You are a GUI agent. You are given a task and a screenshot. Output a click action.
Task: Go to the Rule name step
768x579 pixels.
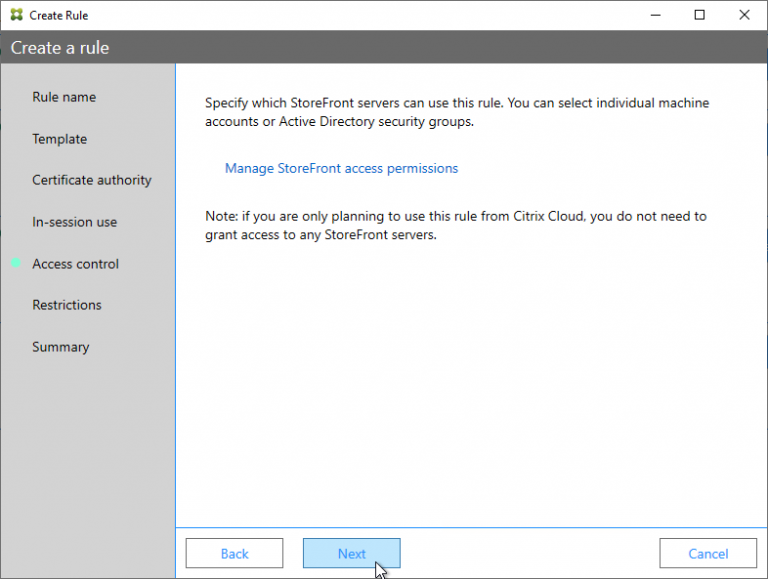[x=64, y=97]
